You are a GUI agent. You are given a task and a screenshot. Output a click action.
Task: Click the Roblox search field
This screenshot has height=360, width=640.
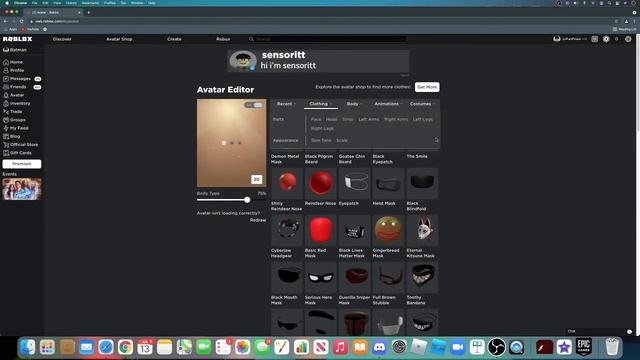[x=328, y=39]
